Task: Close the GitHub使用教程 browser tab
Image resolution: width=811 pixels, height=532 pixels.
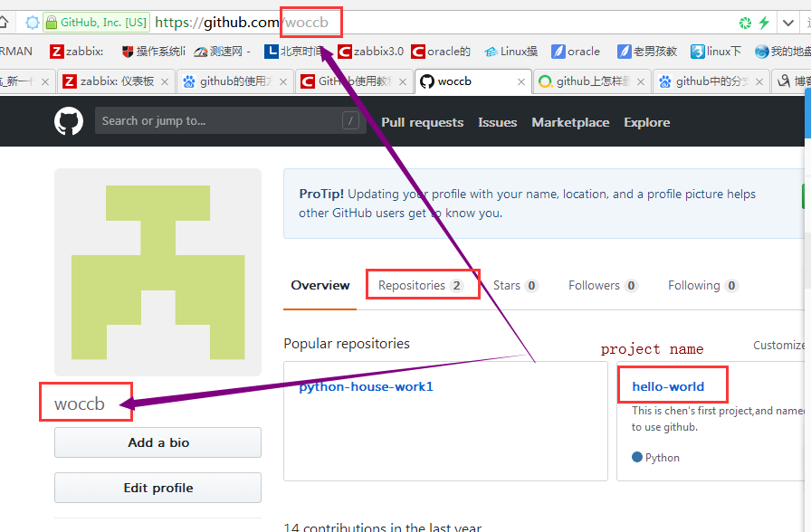Action: point(403,81)
